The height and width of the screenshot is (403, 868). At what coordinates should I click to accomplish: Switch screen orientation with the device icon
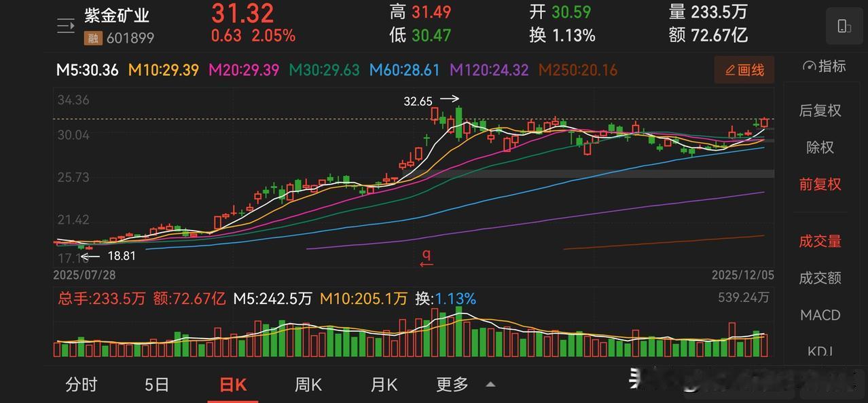[844, 26]
